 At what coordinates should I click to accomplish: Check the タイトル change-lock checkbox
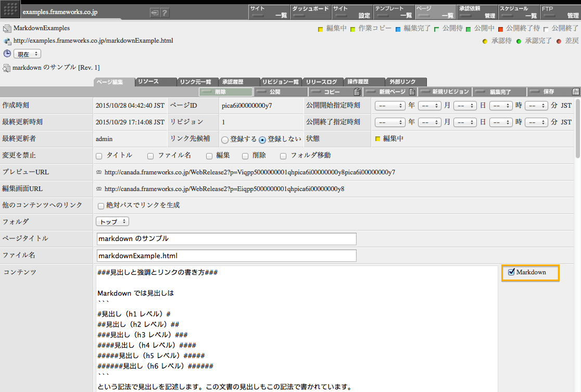coord(99,156)
